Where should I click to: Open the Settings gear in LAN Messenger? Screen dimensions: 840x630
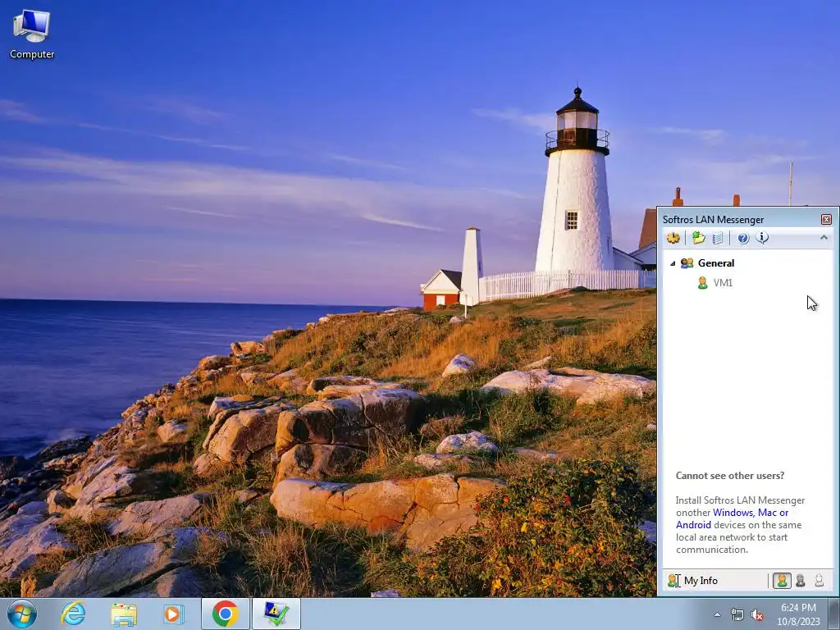[x=673, y=238]
